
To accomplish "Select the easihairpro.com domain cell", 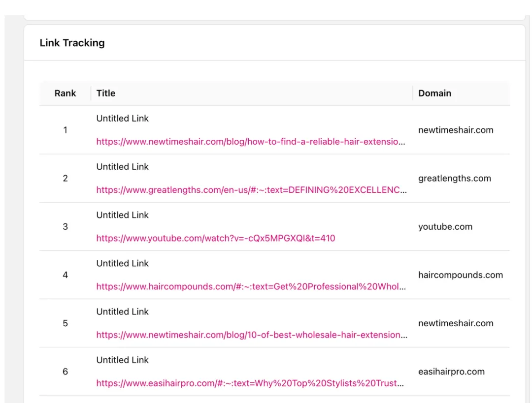I will [451, 372].
